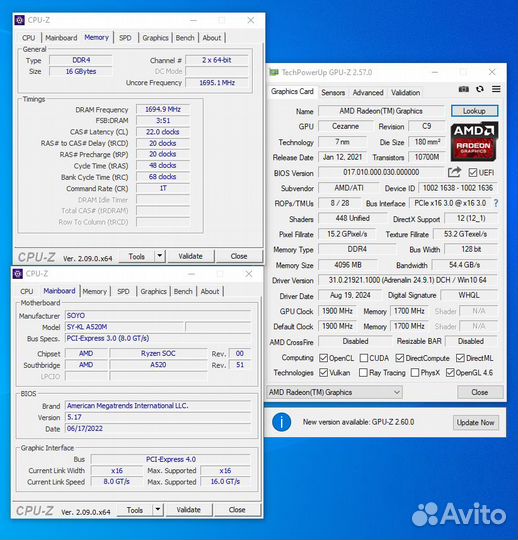Click Southbridge value A520
Image resolution: width=518 pixels, height=540 pixels.
point(158,365)
